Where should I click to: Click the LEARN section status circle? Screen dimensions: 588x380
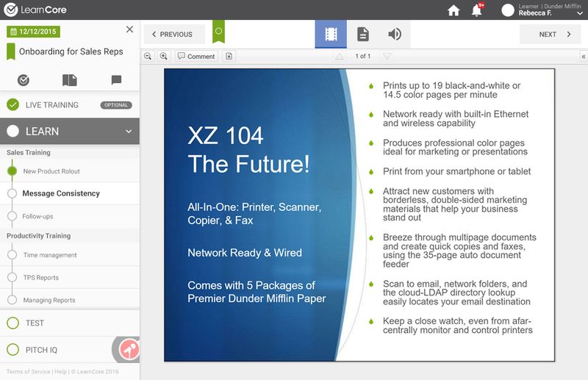click(12, 132)
